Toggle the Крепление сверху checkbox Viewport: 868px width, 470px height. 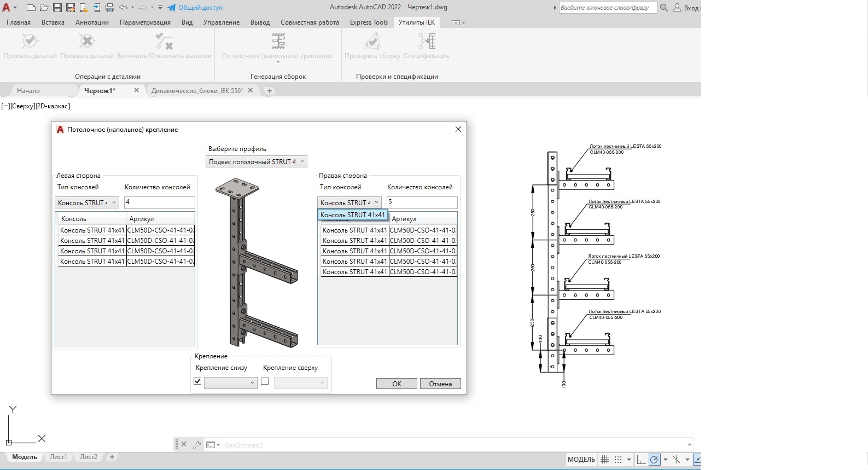[265, 381]
